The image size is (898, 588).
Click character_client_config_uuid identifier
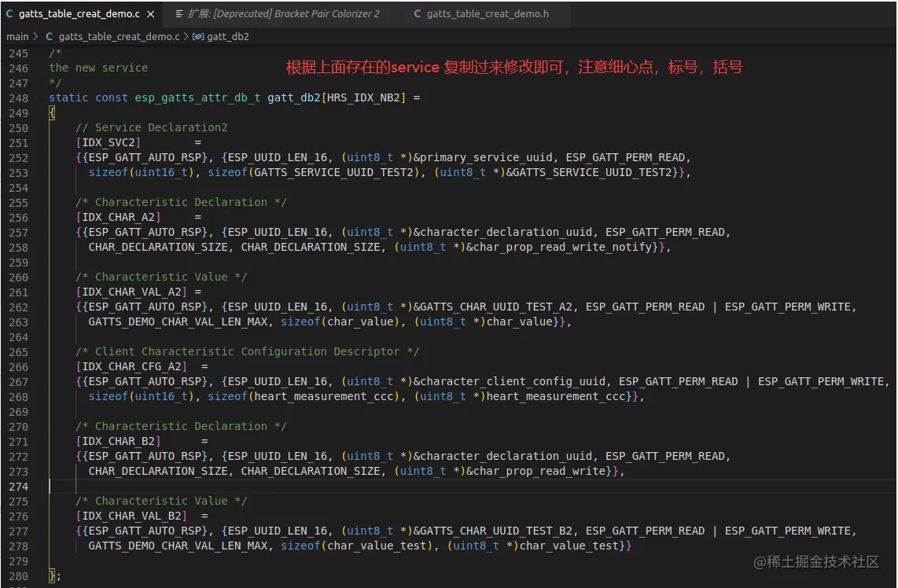(513, 381)
